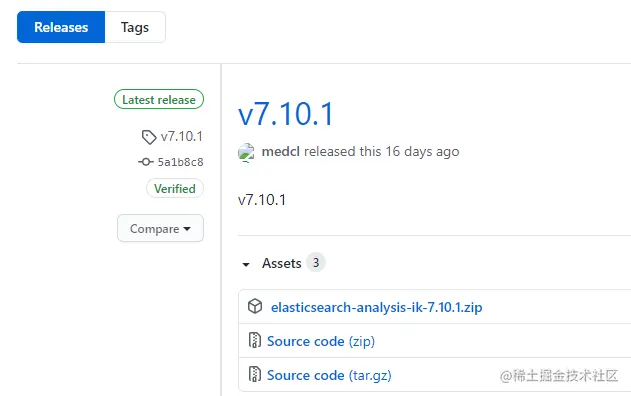
Task: Click the caret arrow inside the Compare button
Action: tap(187, 229)
